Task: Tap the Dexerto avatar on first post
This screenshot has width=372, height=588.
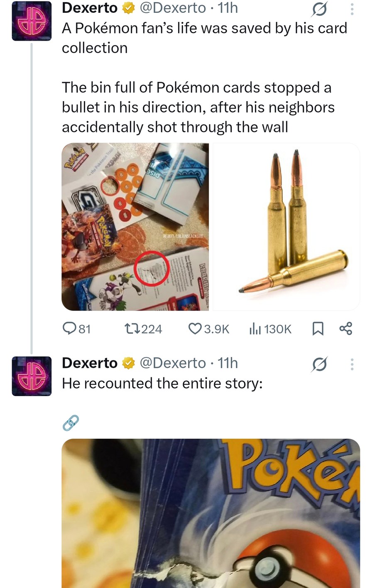Action: [32, 21]
